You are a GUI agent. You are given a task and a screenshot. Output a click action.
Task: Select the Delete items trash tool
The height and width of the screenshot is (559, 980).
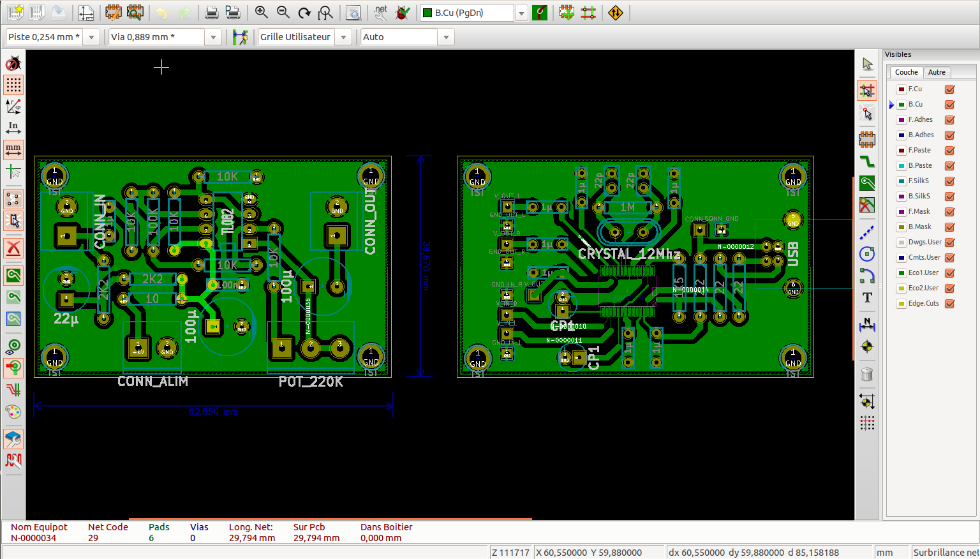[867, 374]
